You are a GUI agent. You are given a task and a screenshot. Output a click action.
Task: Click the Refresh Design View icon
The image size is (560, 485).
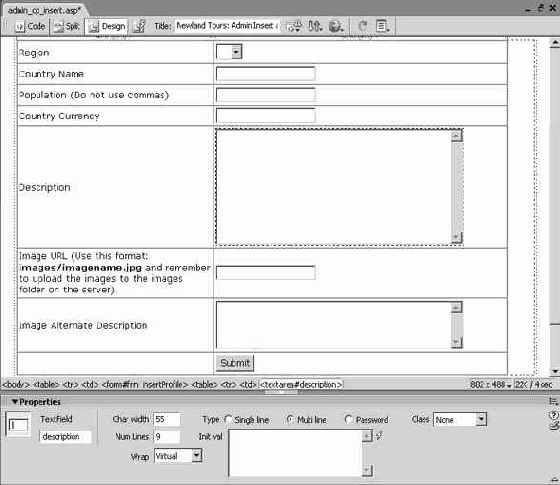point(363,26)
